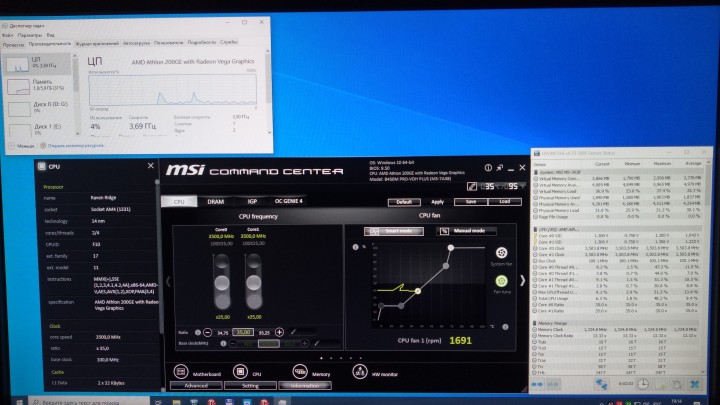
Task: Click the pencil icon next to Ratio stepper
Action: [x=293, y=332]
